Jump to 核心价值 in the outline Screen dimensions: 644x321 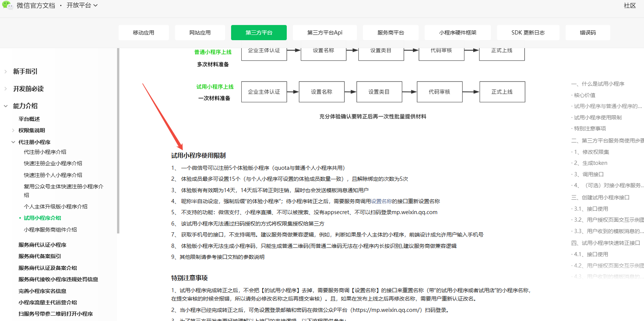click(585, 95)
